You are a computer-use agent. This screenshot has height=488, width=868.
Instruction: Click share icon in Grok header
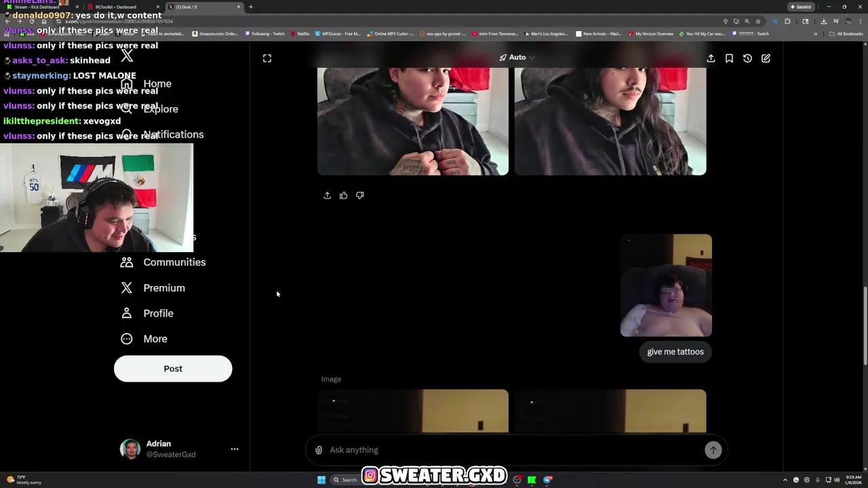click(711, 58)
